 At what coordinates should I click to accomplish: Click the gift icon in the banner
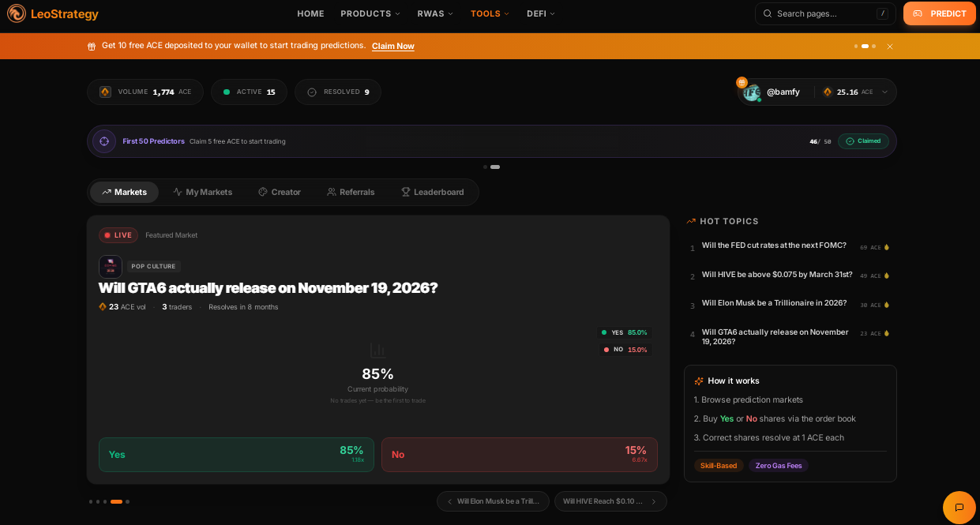coord(92,47)
